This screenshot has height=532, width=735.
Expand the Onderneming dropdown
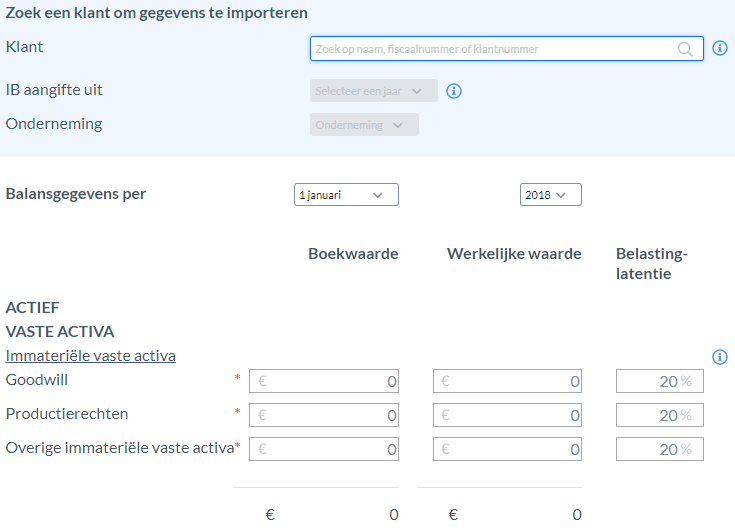(x=364, y=125)
